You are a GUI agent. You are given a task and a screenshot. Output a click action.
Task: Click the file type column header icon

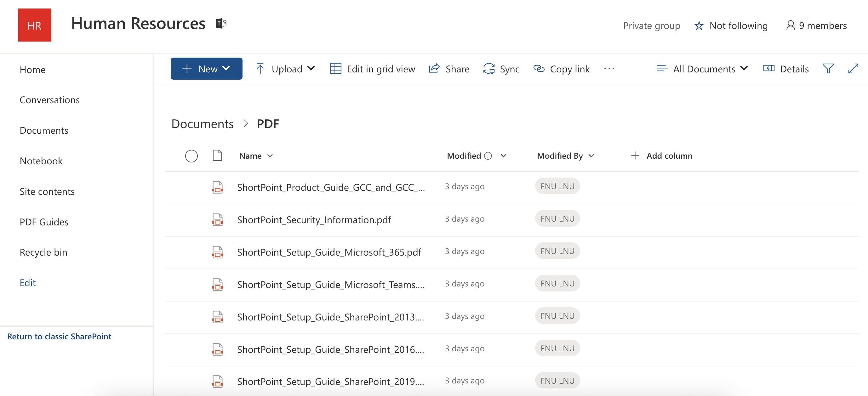pos(217,156)
